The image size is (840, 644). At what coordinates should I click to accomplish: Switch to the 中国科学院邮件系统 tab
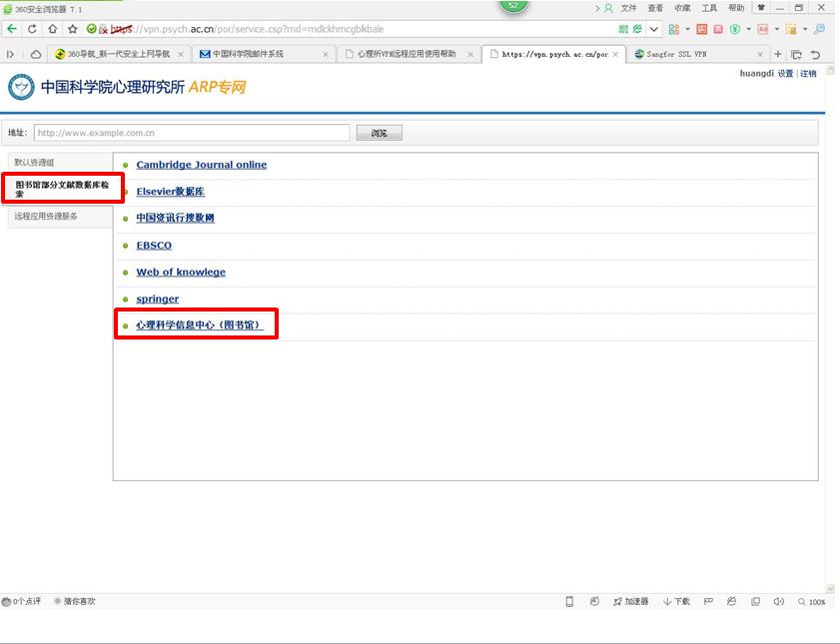(264, 54)
